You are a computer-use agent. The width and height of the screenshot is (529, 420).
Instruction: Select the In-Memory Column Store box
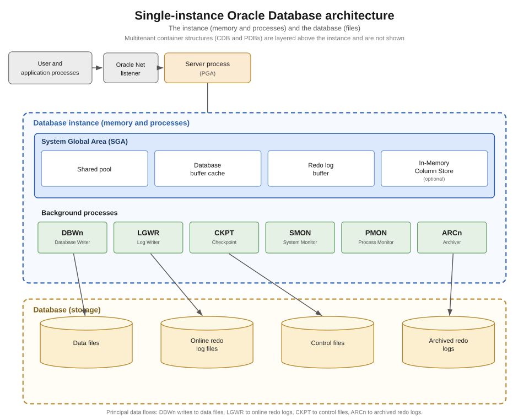pos(434,169)
